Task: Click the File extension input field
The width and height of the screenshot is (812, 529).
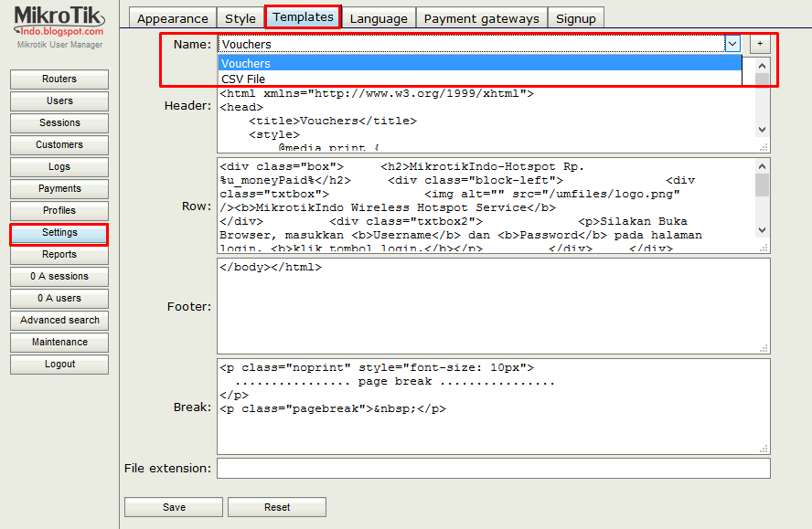Action: [x=494, y=468]
